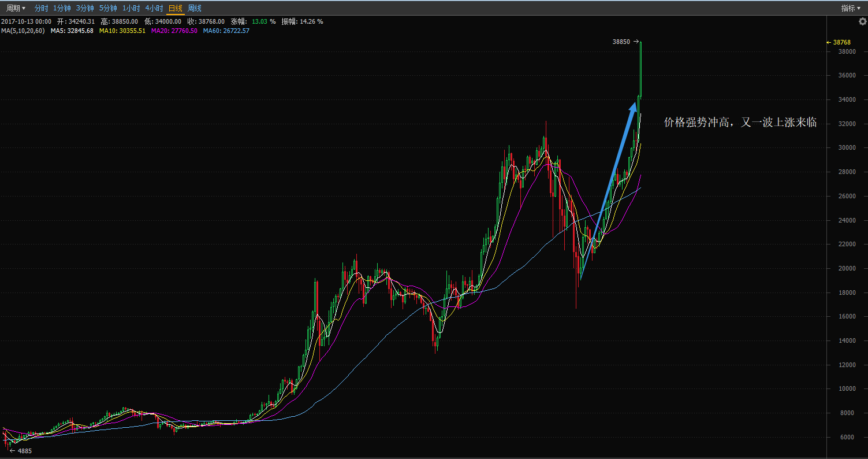Select the 3分钟 interval

point(85,8)
